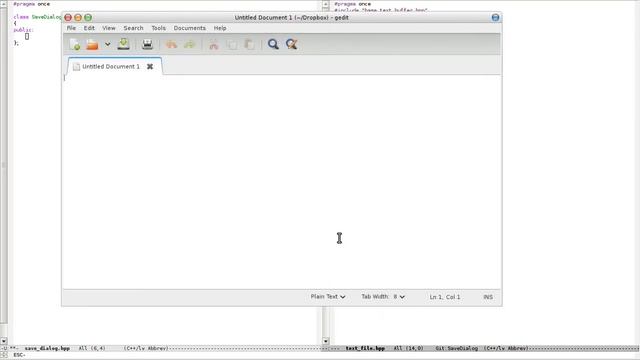This screenshot has width=640, height=360.
Task: Click the ESC- minibuffer prompt
Action: 19,355
